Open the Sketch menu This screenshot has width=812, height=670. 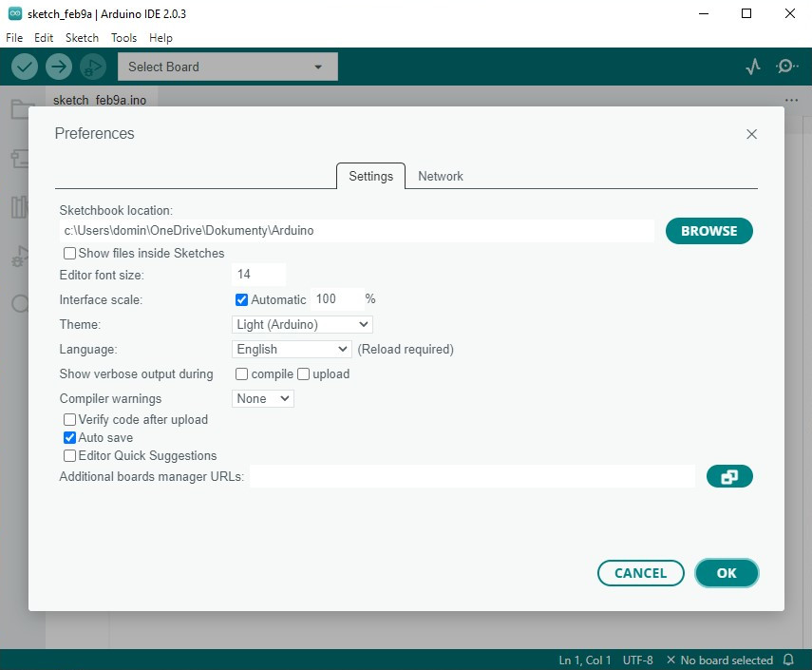point(82,38)
